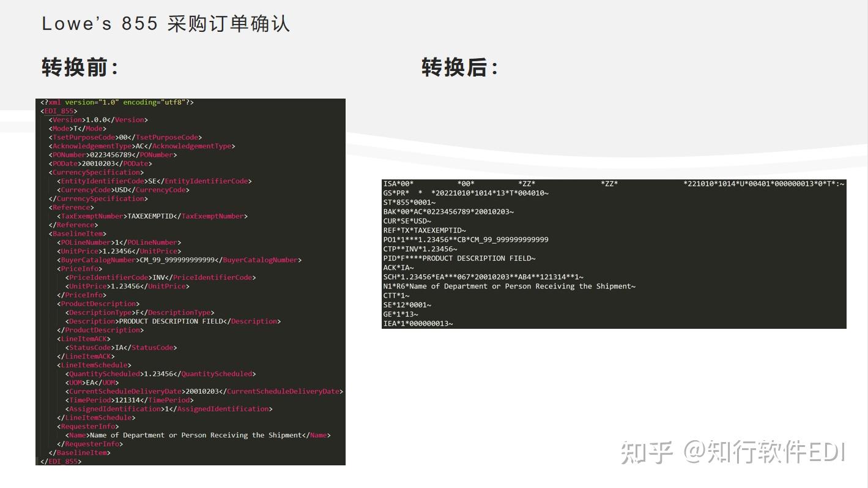Click the opening <ProductDescription> tag

pos(98,304)
